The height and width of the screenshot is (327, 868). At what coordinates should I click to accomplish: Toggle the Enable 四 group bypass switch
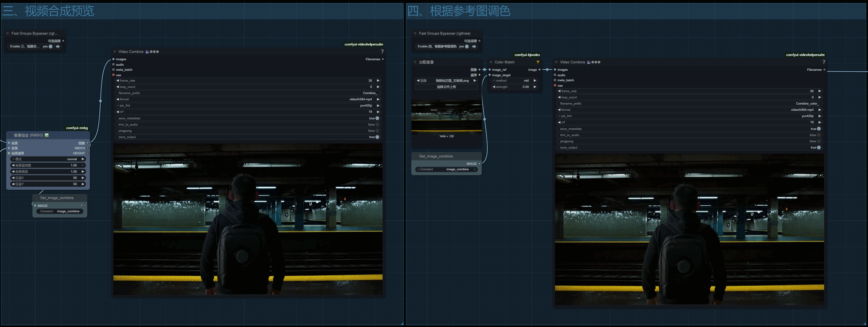tap(466, 46)
